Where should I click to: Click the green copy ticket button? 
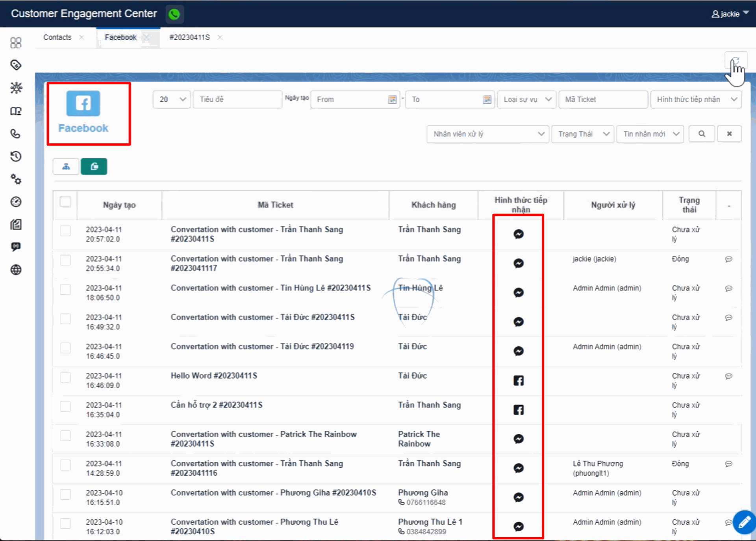(94, 166)
